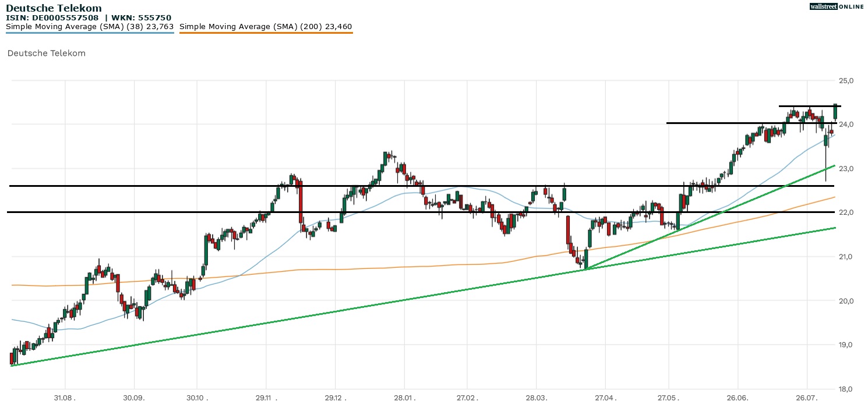Click the bold Deutsche Telekom heading

[54, 8]
